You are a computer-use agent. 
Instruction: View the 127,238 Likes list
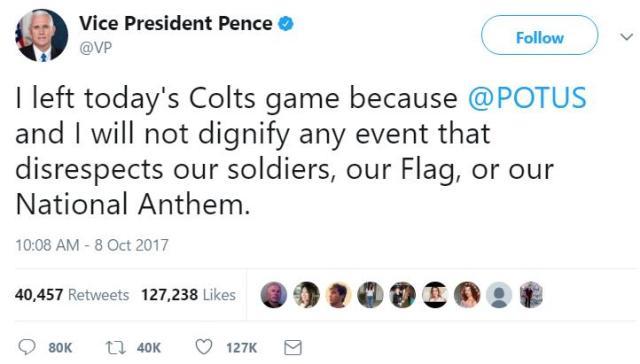(188, 295)
